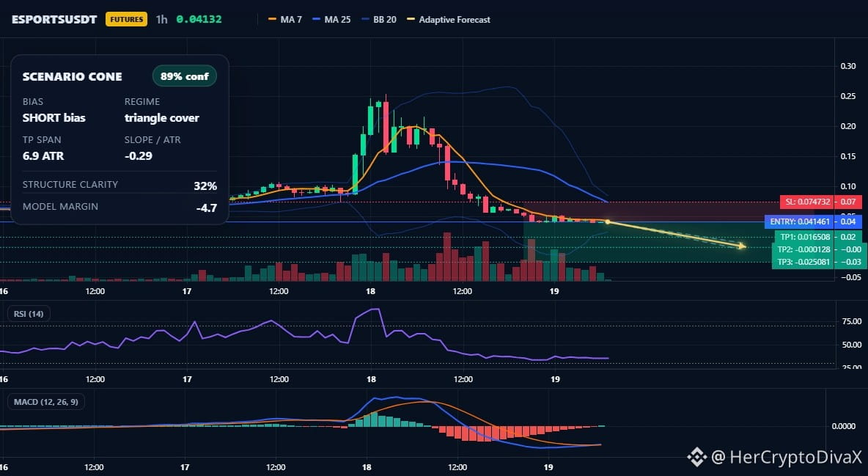Select the 1h timeframe label
868x476 pixels.
(161, 19)
